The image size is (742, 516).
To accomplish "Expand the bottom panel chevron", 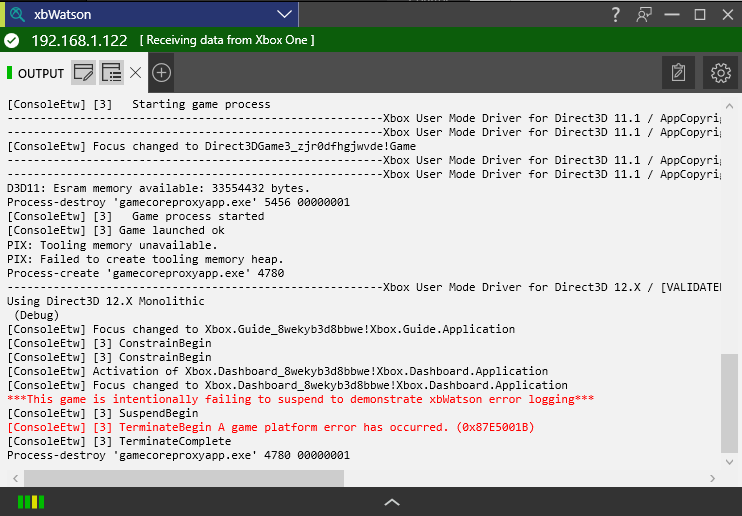I will 392,502.
